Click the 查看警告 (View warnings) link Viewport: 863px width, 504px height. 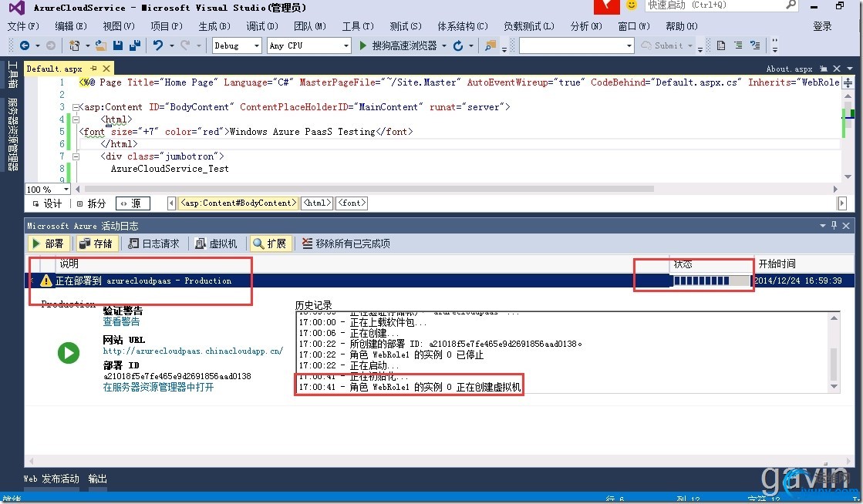pyautogui.click(x=121, y=322)
